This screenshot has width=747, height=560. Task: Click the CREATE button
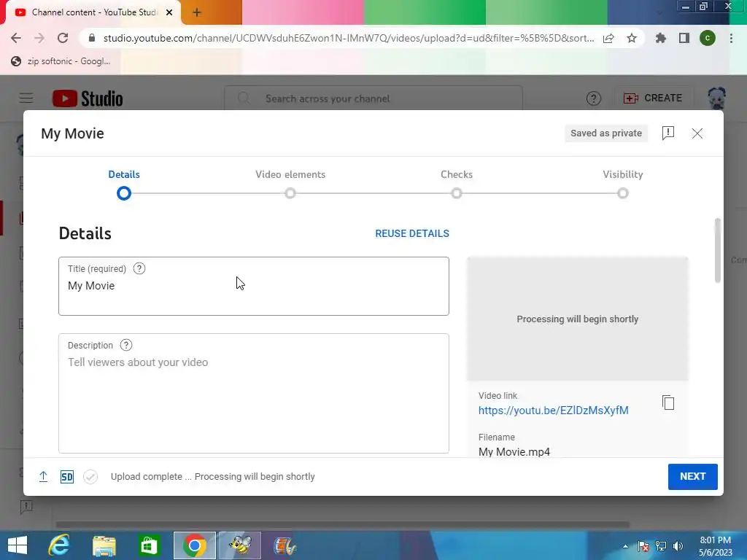click(653, 98)
